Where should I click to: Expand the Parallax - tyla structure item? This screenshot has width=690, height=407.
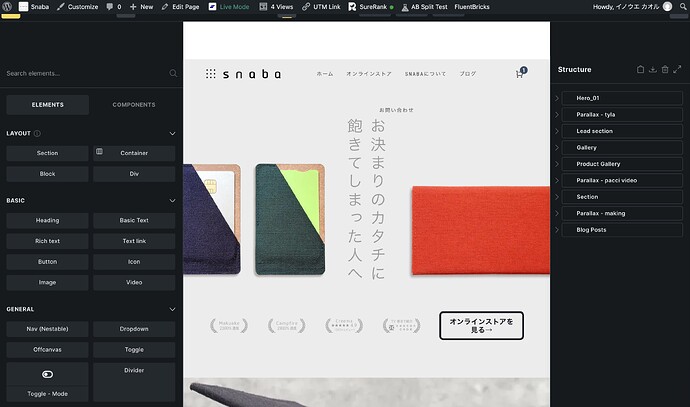click(x=557, y=115)
